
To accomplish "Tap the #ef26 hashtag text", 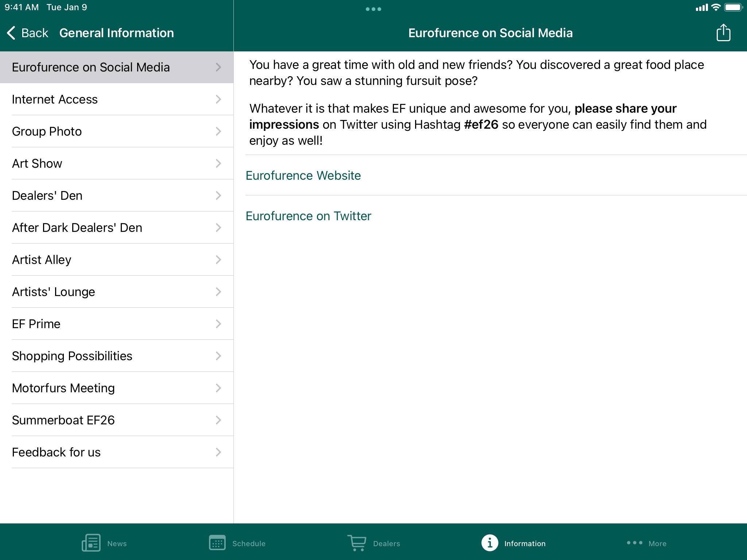I will pos(481,124).
